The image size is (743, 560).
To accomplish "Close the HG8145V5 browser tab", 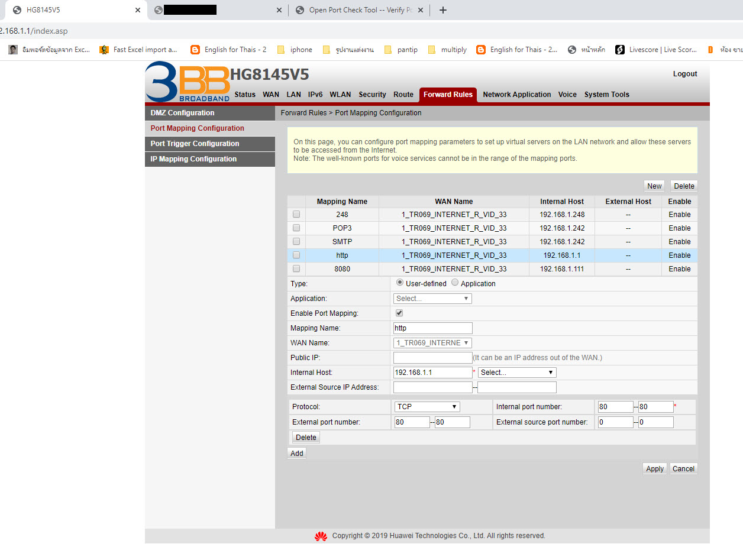I will tap(138, 10).
